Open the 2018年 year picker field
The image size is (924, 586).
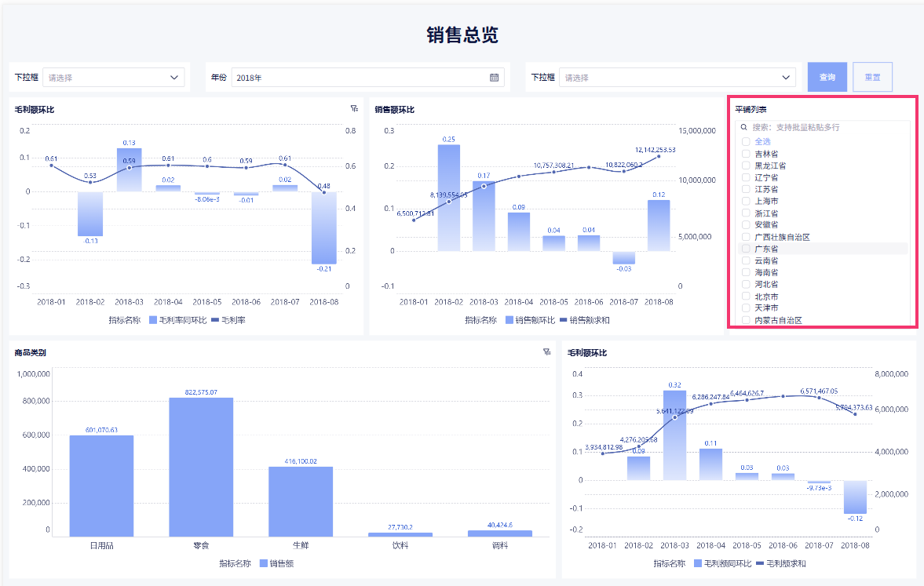pos(367,77)
